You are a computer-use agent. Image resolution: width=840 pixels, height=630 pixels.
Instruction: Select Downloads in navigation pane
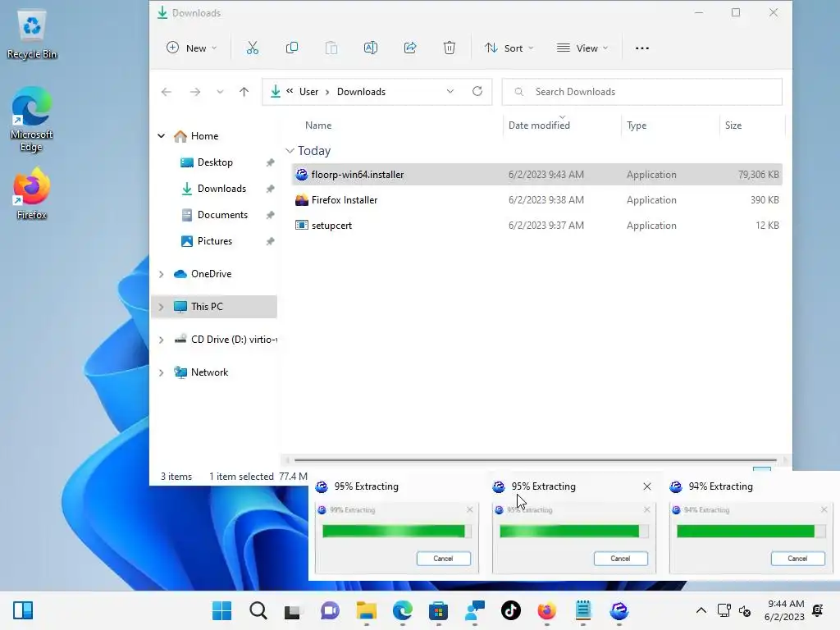(x=221, y=189)
